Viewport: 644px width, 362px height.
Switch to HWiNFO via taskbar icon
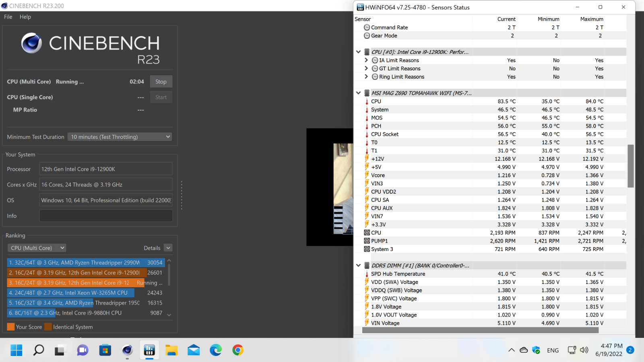coord(149,350)
